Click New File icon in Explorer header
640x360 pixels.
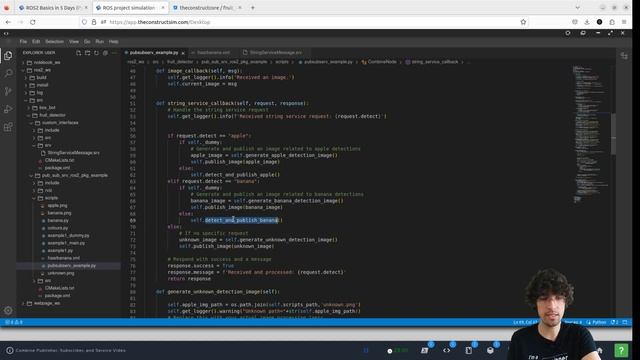pos(78,53)
